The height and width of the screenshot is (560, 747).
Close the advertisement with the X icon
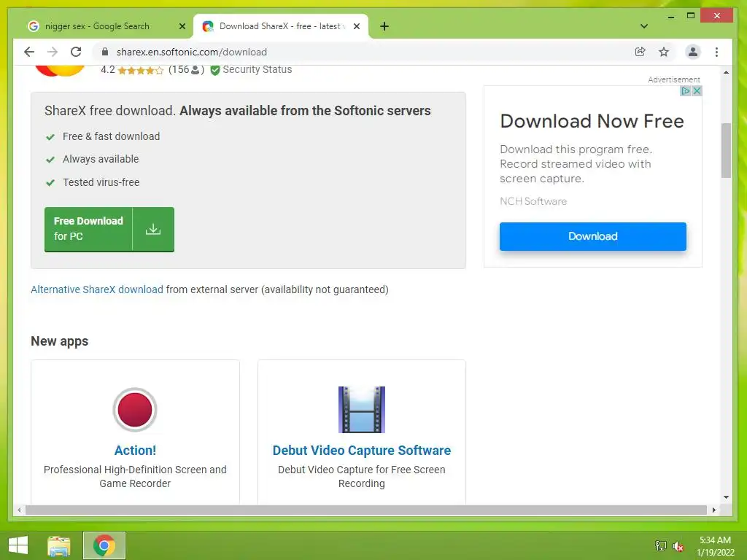(x=697, y=90)
